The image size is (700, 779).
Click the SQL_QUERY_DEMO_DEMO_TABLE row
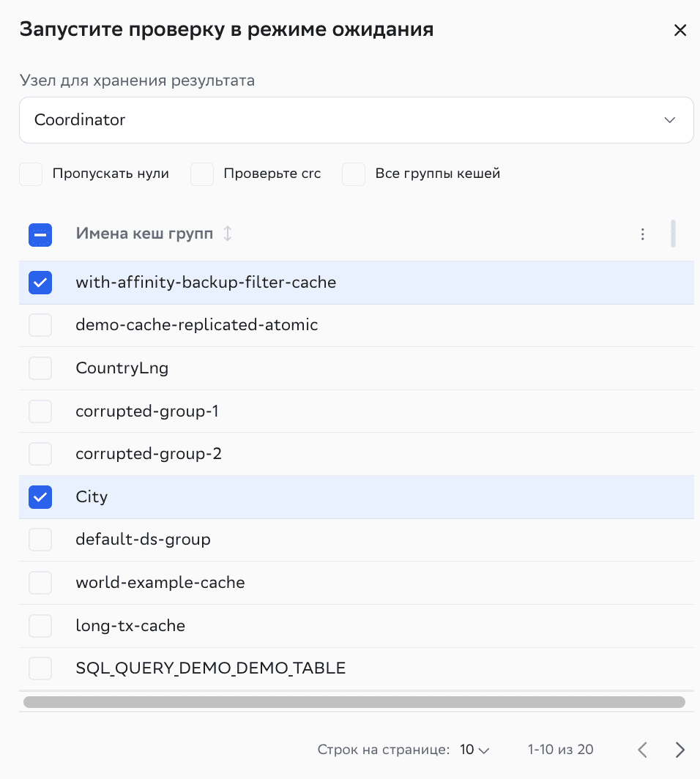[x=210, y=668]
